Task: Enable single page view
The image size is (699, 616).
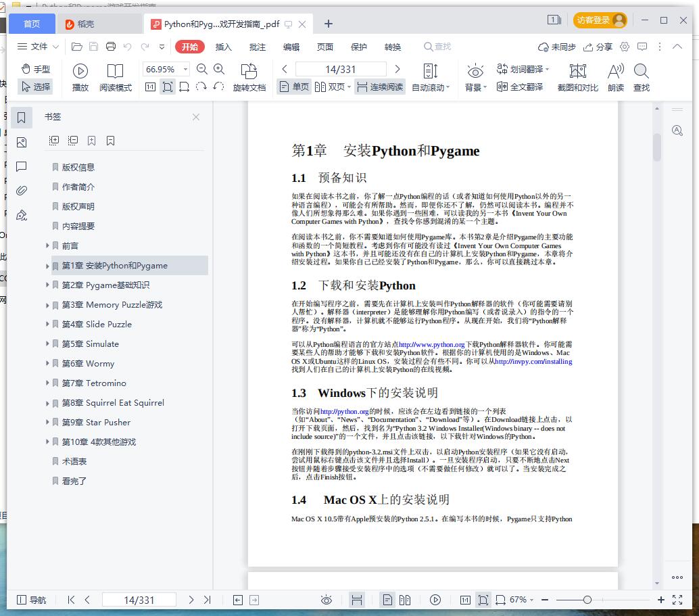Action: (294, 87)
